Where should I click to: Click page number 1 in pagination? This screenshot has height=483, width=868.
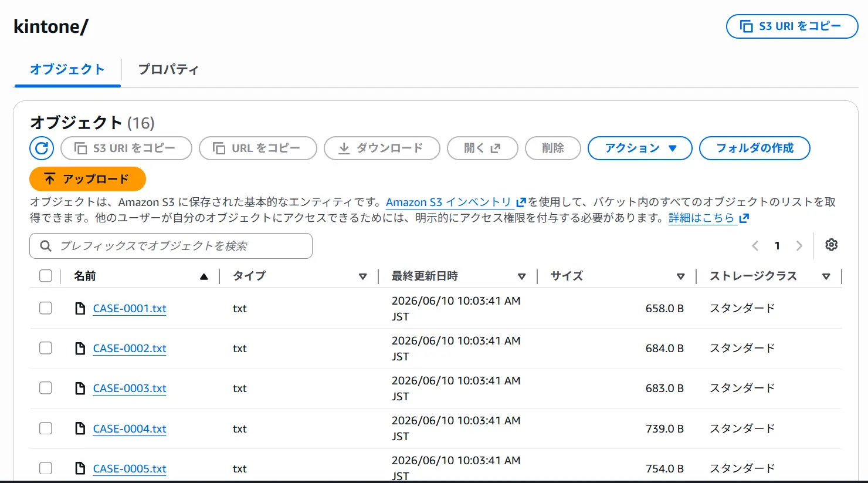click(x=777, y=246)
